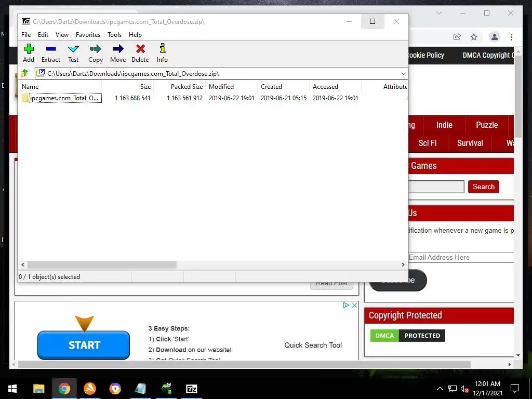Click the Puzzle category tab
This screenshot has height=399, width=532.
pos(487,125)
